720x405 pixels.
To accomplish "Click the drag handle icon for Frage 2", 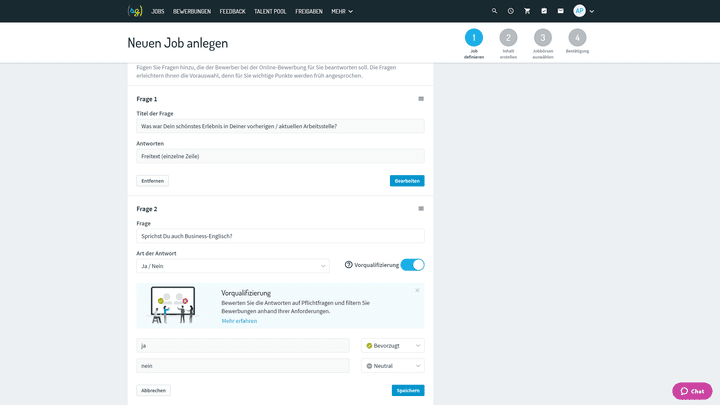I will tap(421, 209).
